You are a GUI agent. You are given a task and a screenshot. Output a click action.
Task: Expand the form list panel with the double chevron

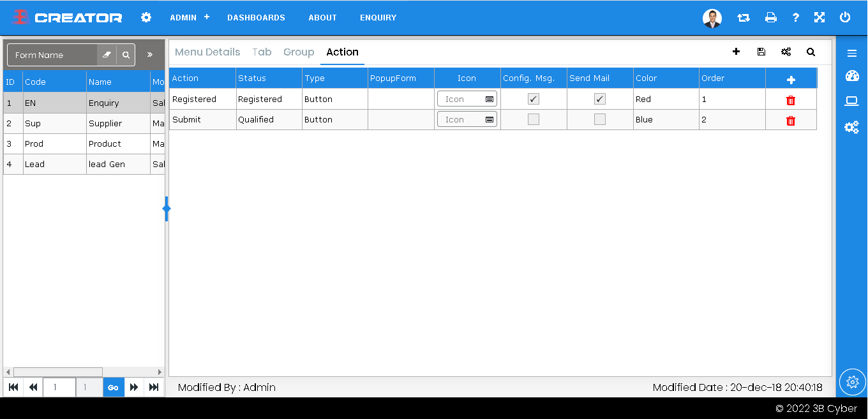pyautogui.click(x=150, y=55)
